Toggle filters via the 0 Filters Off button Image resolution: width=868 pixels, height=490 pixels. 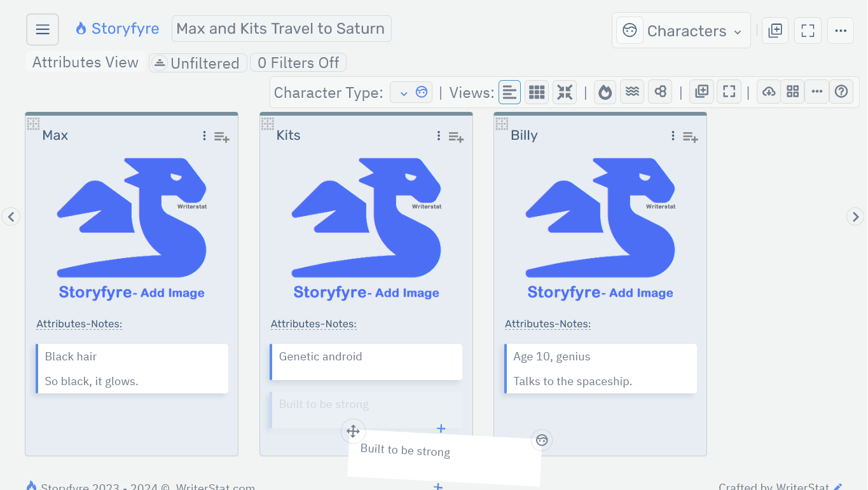coord(298,62)
